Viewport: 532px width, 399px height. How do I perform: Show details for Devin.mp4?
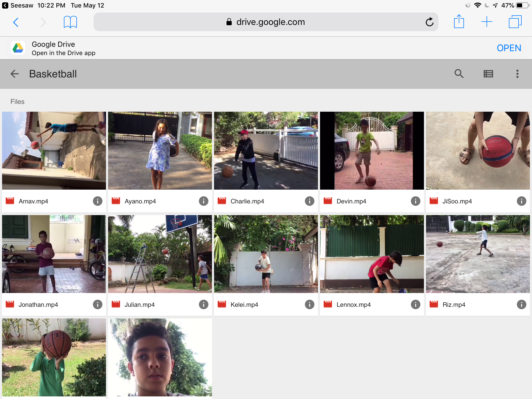[415, 201]
